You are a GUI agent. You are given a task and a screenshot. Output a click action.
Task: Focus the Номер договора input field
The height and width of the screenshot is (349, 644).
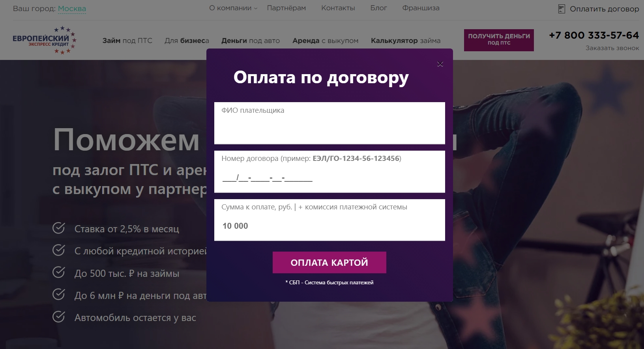pyautogui.click(x=329, y=172)
